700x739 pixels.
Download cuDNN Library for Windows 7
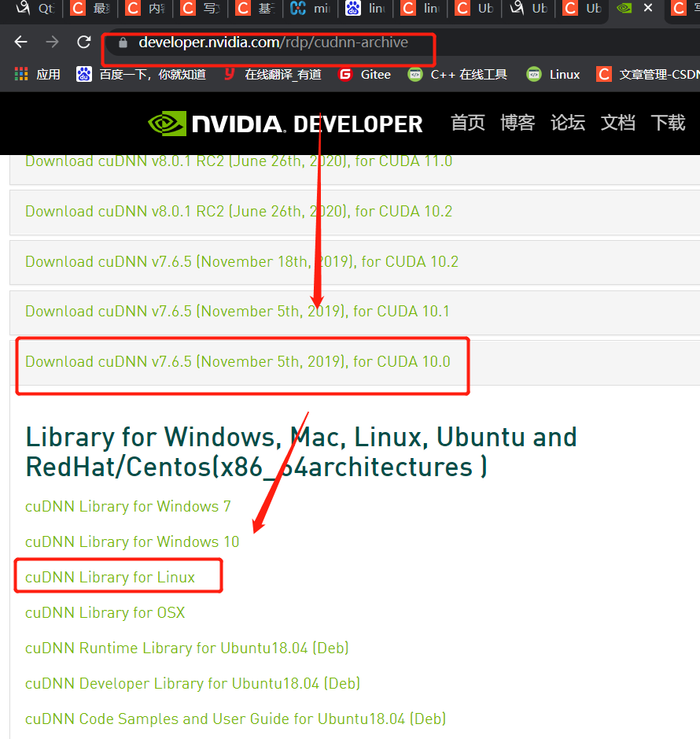[128, 507]
